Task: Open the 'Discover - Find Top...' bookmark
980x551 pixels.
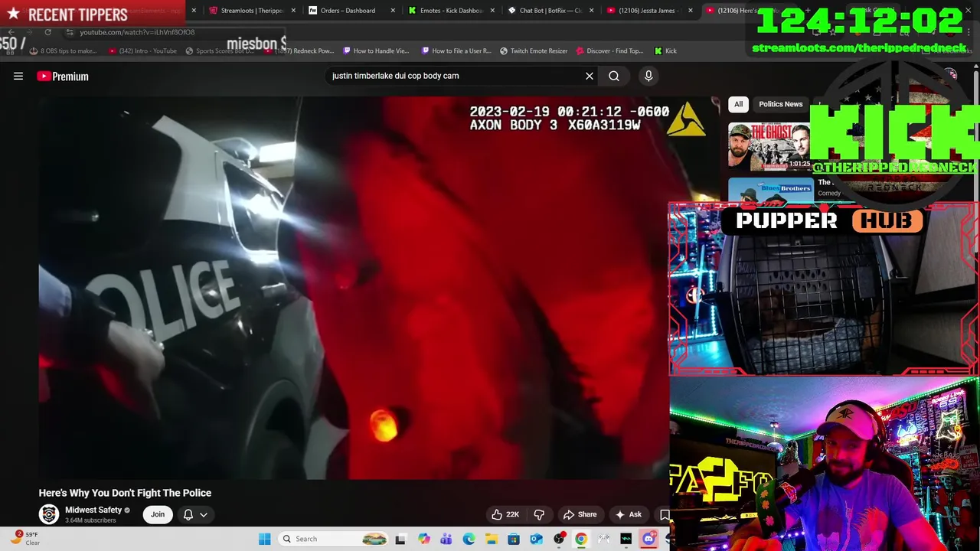Action: click(x=609, y=51)
